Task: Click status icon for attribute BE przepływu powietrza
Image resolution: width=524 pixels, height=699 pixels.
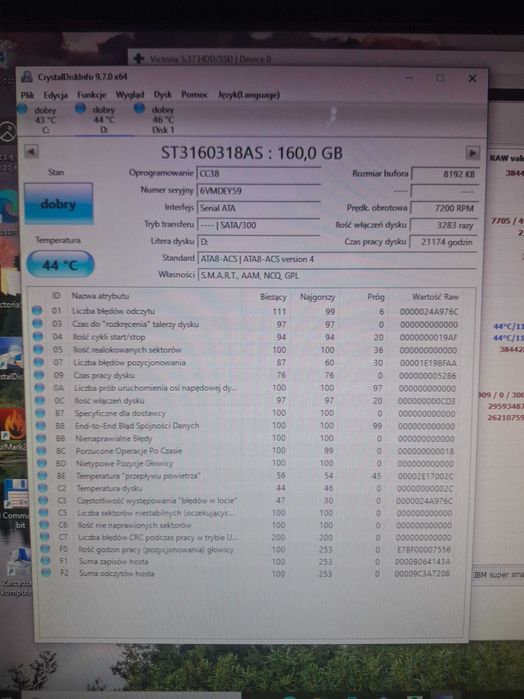Action: [43, 475]
